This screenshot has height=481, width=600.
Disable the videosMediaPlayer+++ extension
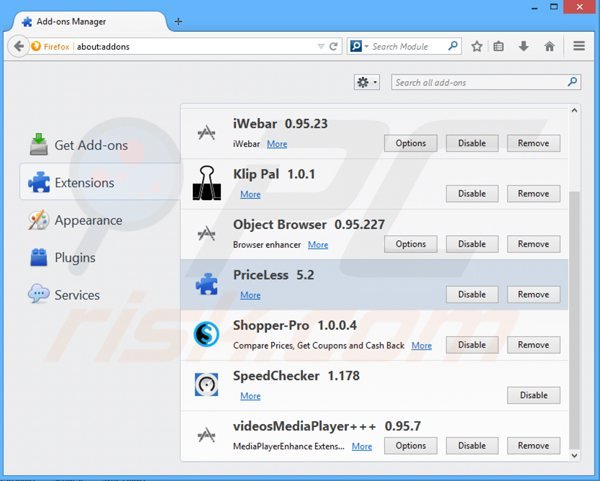click(x=472, y=446)
